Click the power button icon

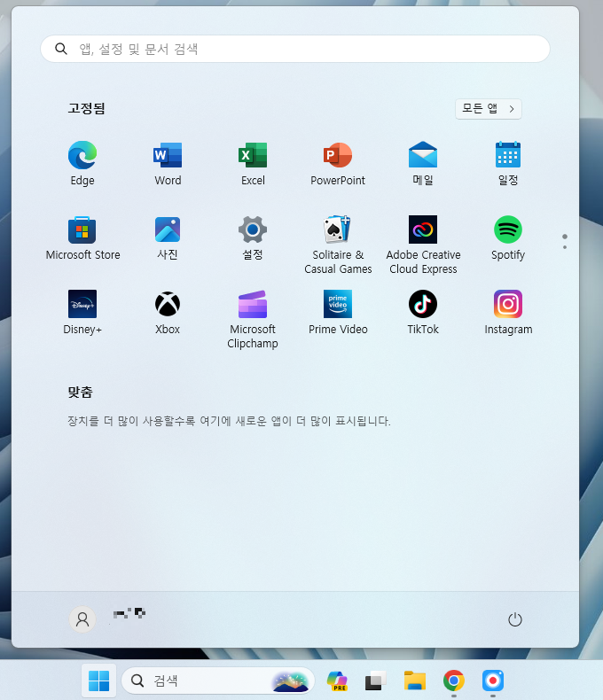click(x=515, y=619)
